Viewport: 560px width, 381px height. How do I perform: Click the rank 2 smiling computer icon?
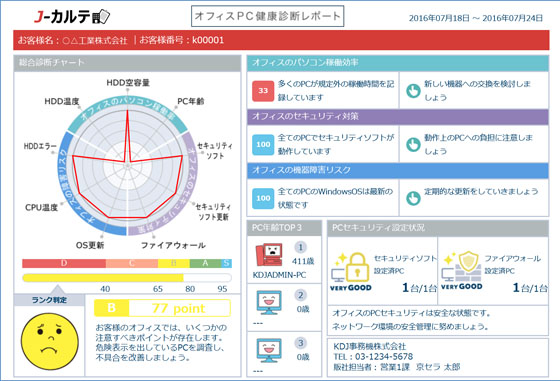(x=269, y=302)
